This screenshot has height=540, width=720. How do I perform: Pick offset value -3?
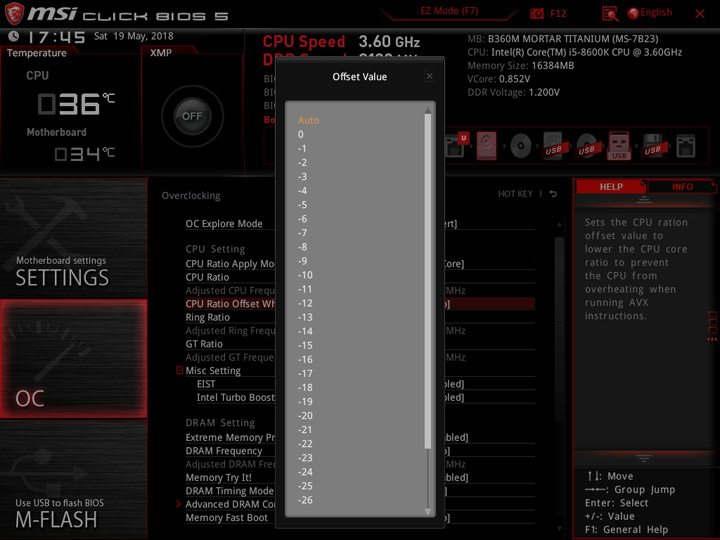click(x=302, y=177)
